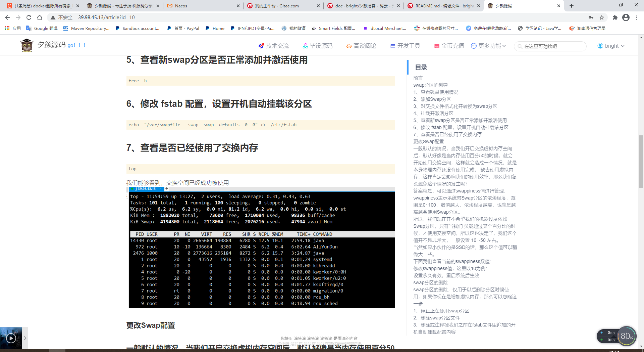Switch to README.md edit tab
Image resolution: width=644 pixels, height=352 pixels.
tap(444, 6)
